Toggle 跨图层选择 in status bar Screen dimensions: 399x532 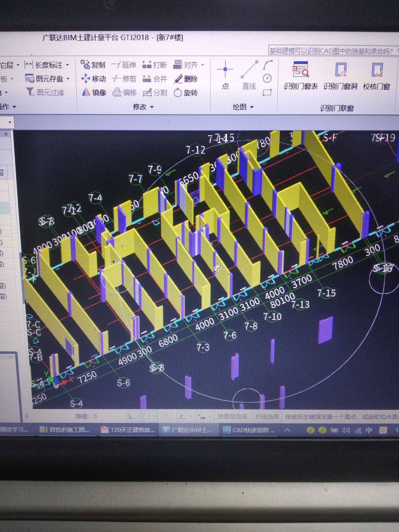[232, 416]
